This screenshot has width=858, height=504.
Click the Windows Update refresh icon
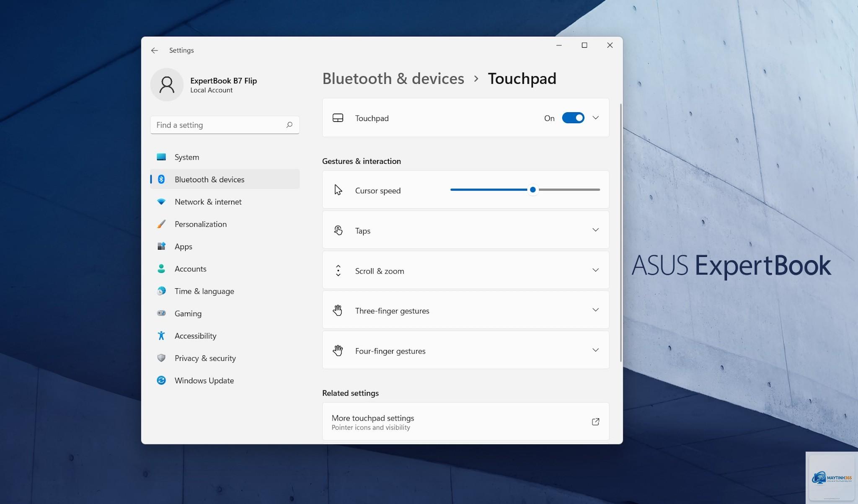point(161,380)
